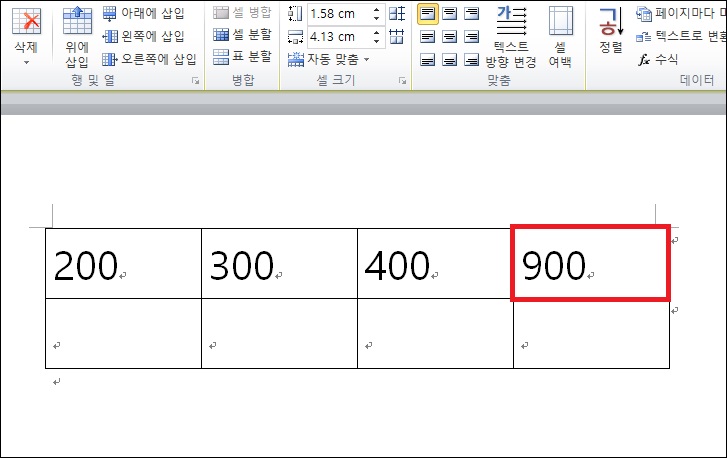The width and height of the screenshot is (727, 458).
Task: Click empty cell below 900
Action: [x=591, y=333]
